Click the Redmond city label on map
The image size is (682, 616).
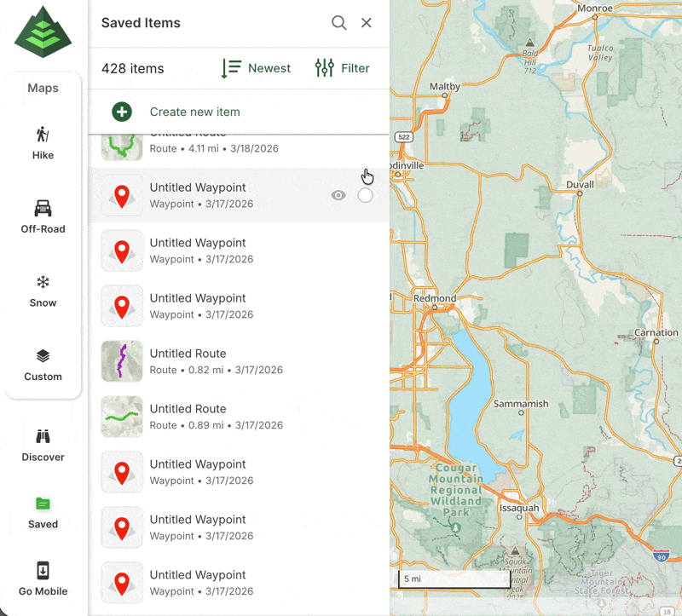click(435, 299)
